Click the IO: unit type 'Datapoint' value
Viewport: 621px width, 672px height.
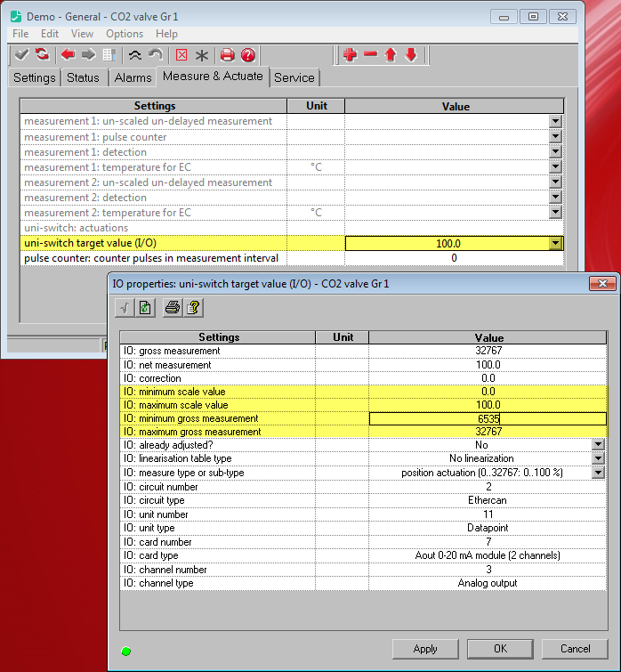(488, 528)
